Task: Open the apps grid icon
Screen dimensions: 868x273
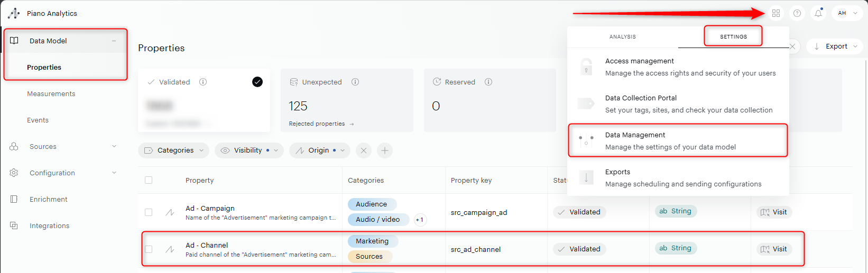Action: coord(775,13)
